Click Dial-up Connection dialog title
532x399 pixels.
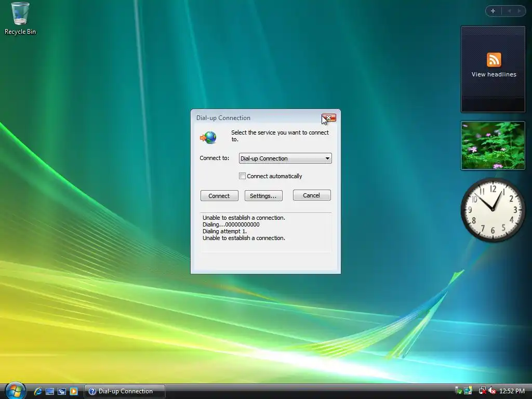(223, 118)
